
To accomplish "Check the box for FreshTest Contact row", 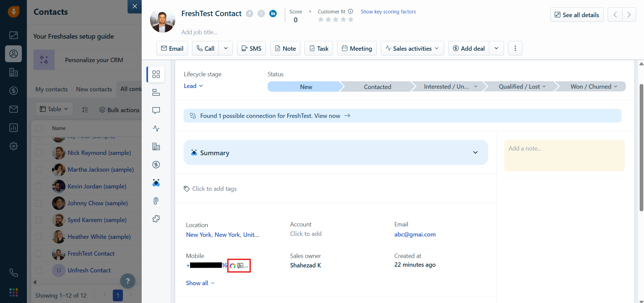I will pyautogui.click(x=39, y=254).
